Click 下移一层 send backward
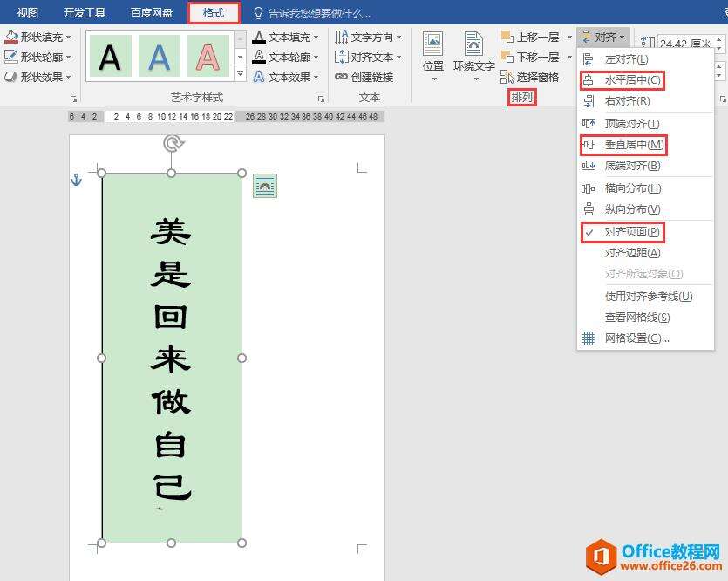The height and width of the screenshot is (581, 728). (x=532, y=57)
